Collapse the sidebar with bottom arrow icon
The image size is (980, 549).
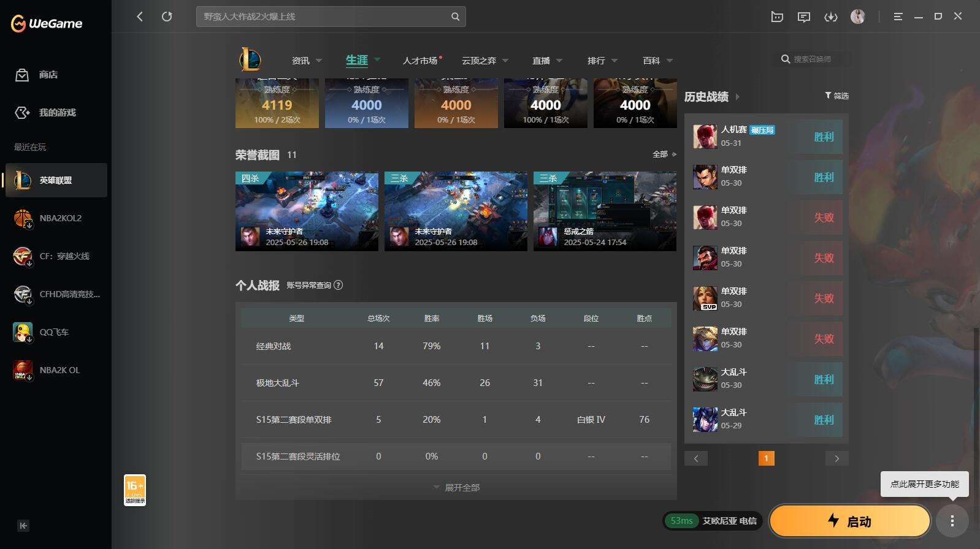coord(23,525)
